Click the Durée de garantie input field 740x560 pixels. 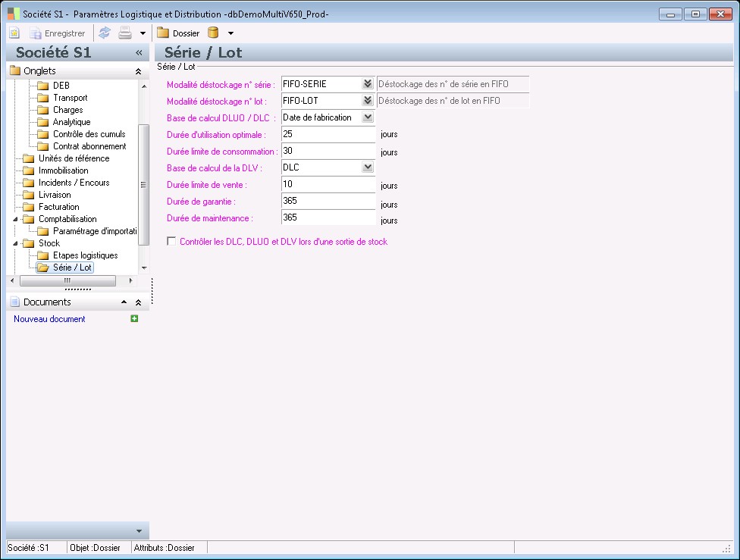(x=328, y=201)
